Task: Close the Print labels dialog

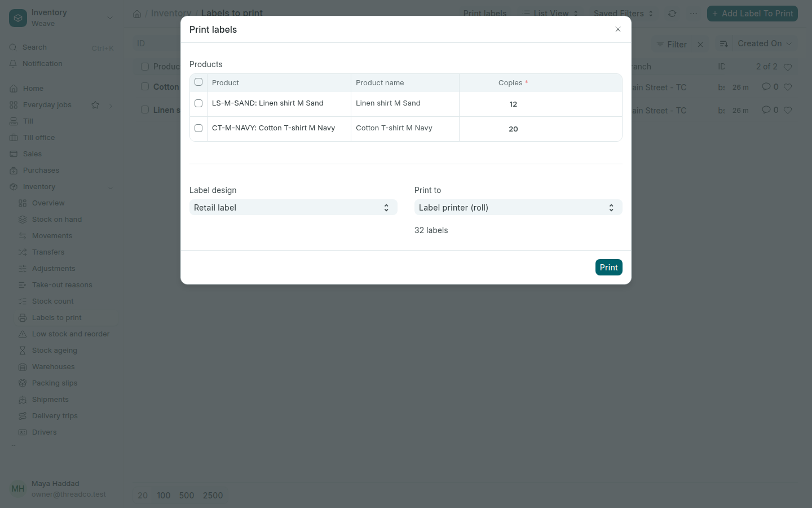Action: click(618, 29)
